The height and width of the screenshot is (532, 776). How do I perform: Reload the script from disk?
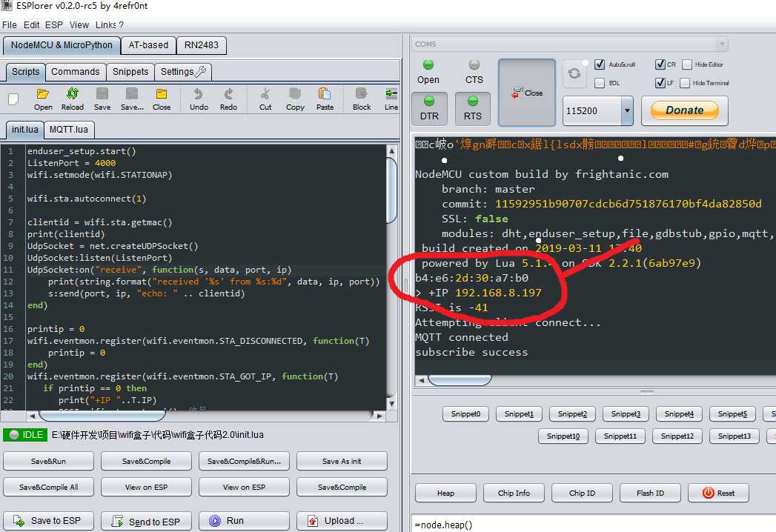pyautogui.click(x=72, y=99)
